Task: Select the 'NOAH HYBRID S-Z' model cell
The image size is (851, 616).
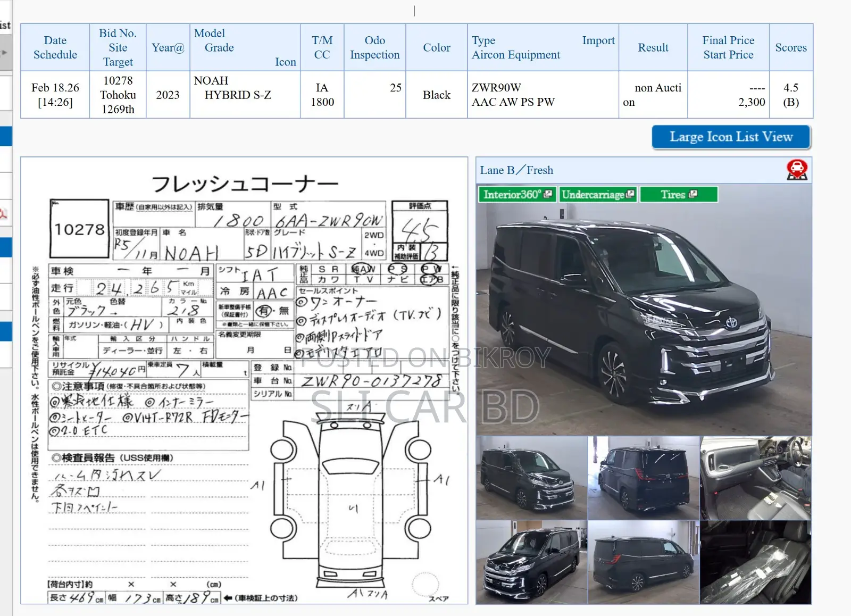Action: point(245,95)
